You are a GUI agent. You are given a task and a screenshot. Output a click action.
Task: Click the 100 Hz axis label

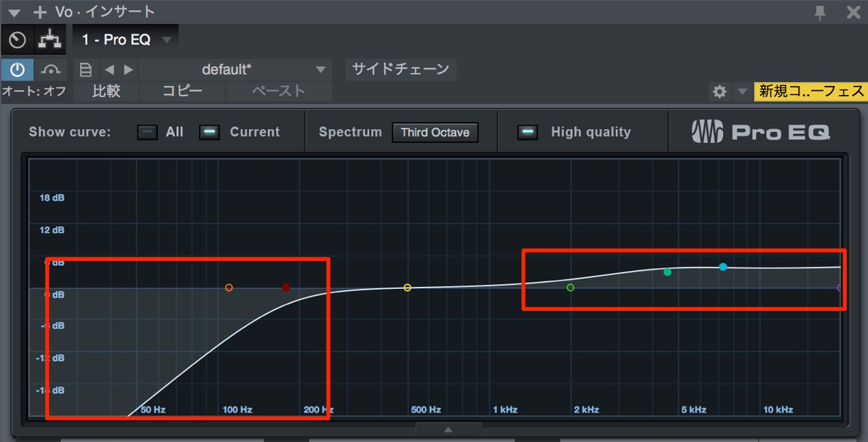tap(237, 410)
